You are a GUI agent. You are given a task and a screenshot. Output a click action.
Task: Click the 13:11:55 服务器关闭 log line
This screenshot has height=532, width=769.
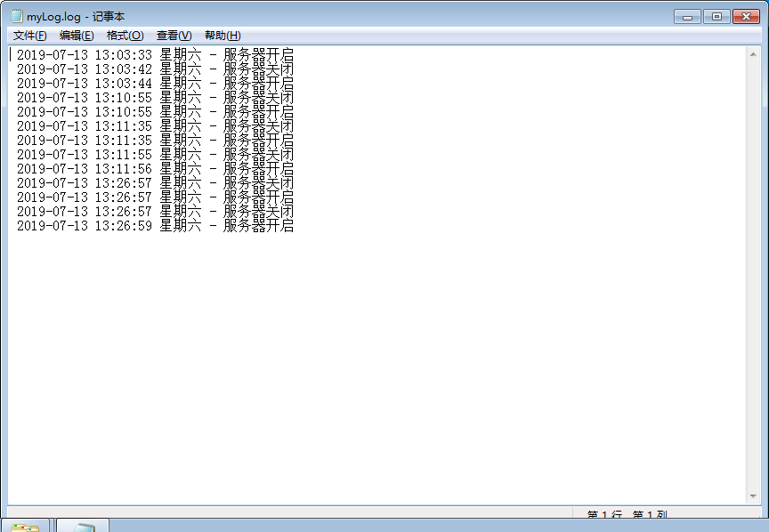pos(155,154)
